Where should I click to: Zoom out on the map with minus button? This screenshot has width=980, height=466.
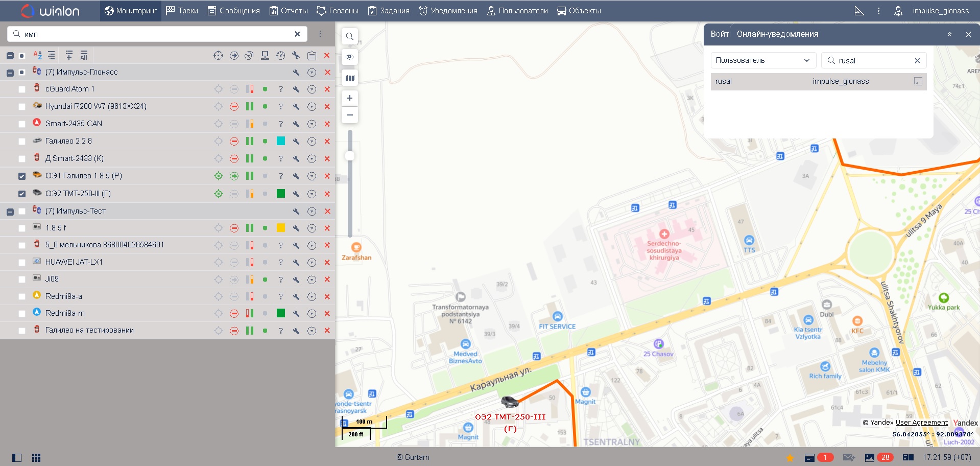[349, 115]
